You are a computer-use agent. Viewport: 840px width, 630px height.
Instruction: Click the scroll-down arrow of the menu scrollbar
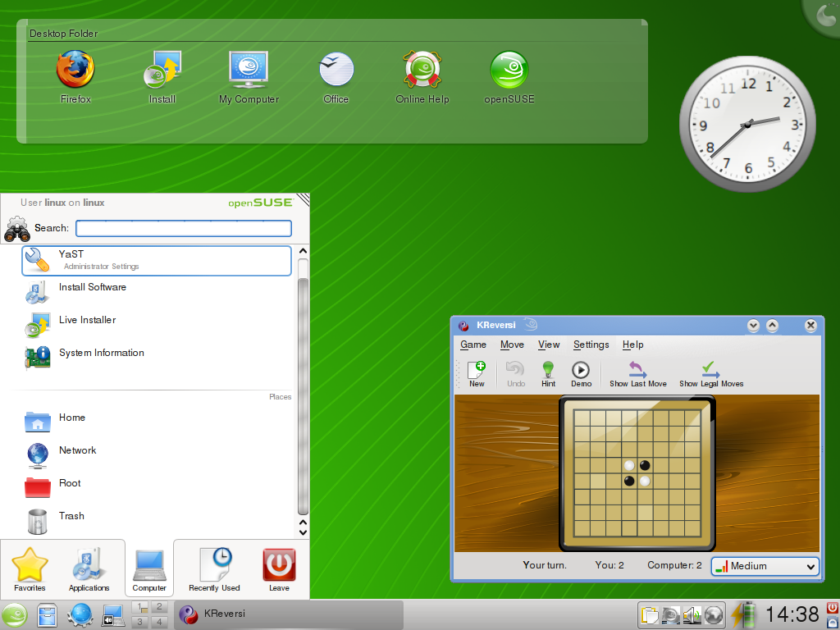pyautogui.click(x=303, y=532)
